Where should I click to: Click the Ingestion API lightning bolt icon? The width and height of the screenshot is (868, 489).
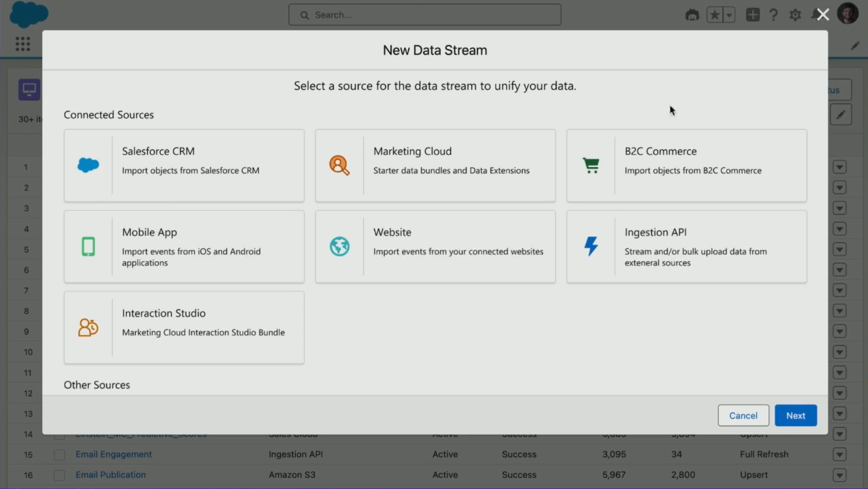point(591,246)
